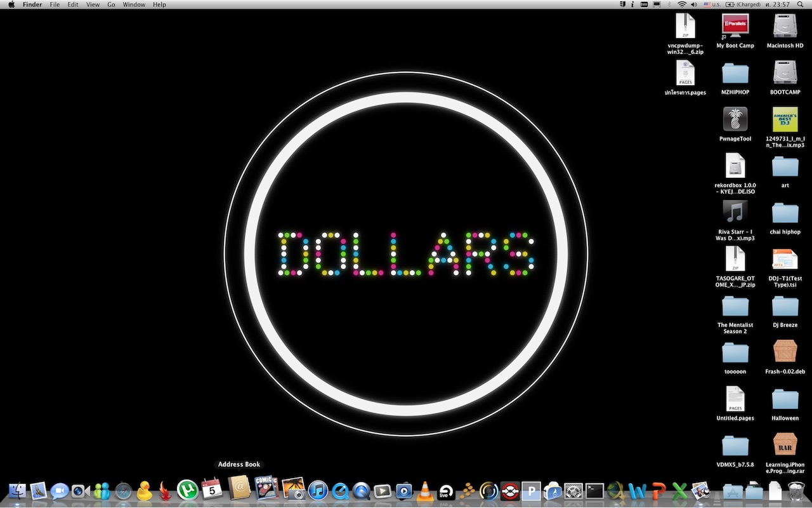Open Cyberduck yellow duck app

(x=145, y=490)
